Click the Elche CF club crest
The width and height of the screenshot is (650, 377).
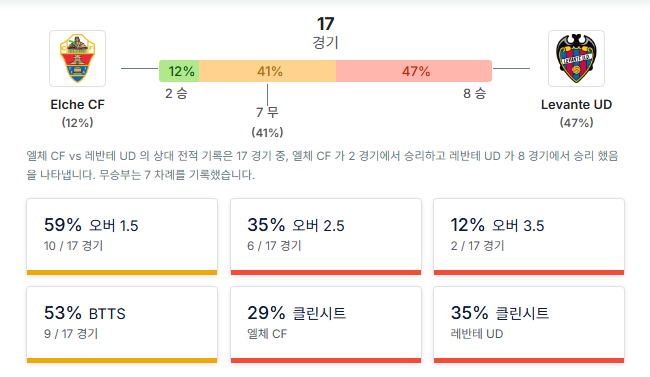tap(78, 58)
